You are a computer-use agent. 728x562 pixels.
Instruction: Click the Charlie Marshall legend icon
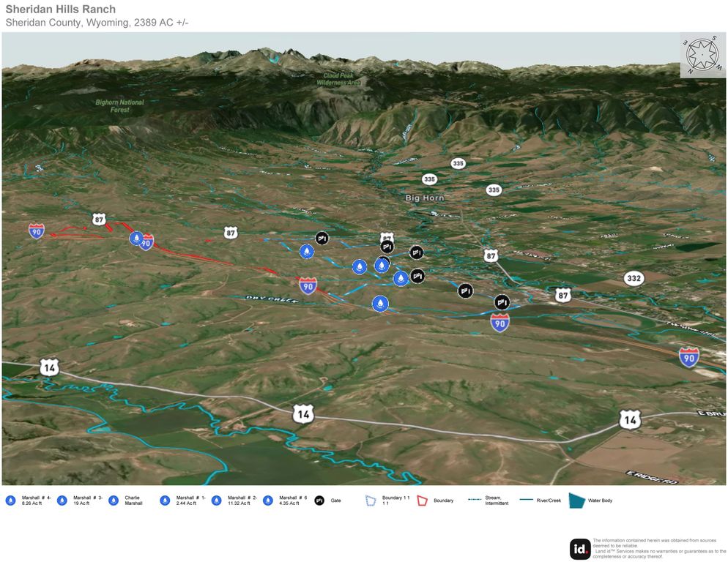(114, 501)
